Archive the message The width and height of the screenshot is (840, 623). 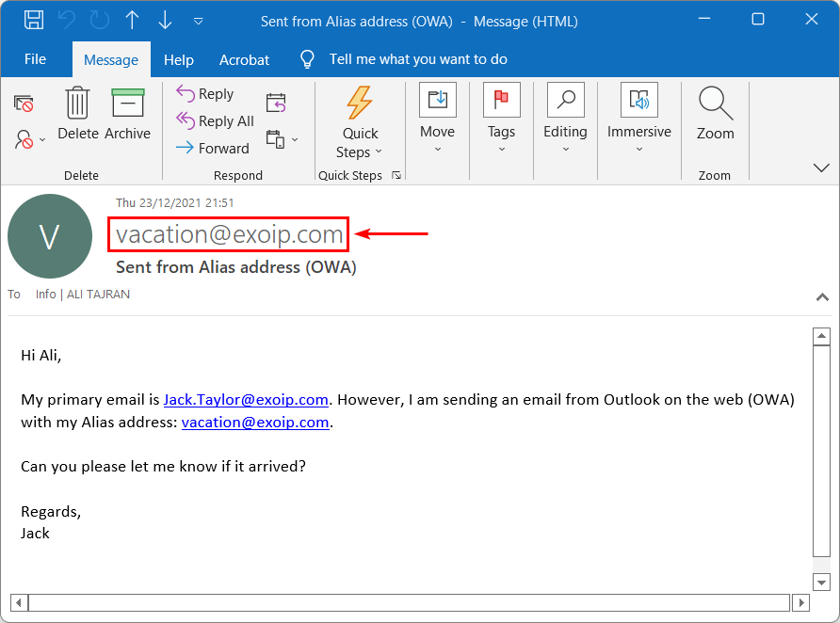127,114
